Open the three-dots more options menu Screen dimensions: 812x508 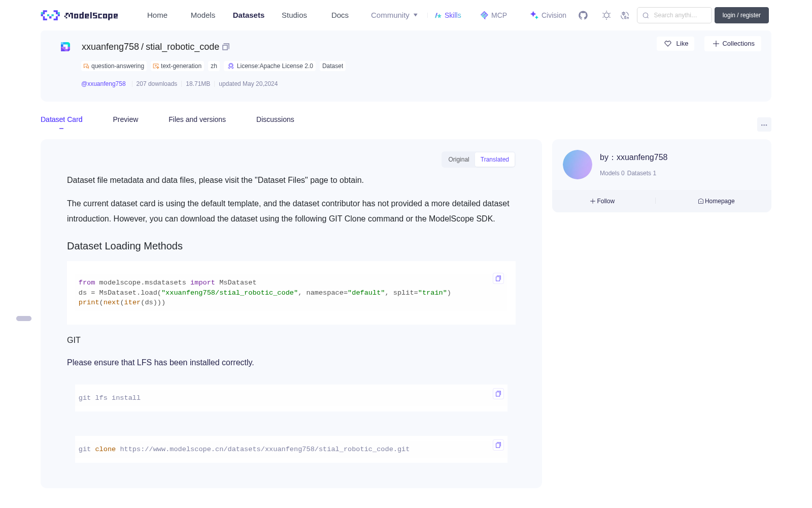(x=764, y=124)
